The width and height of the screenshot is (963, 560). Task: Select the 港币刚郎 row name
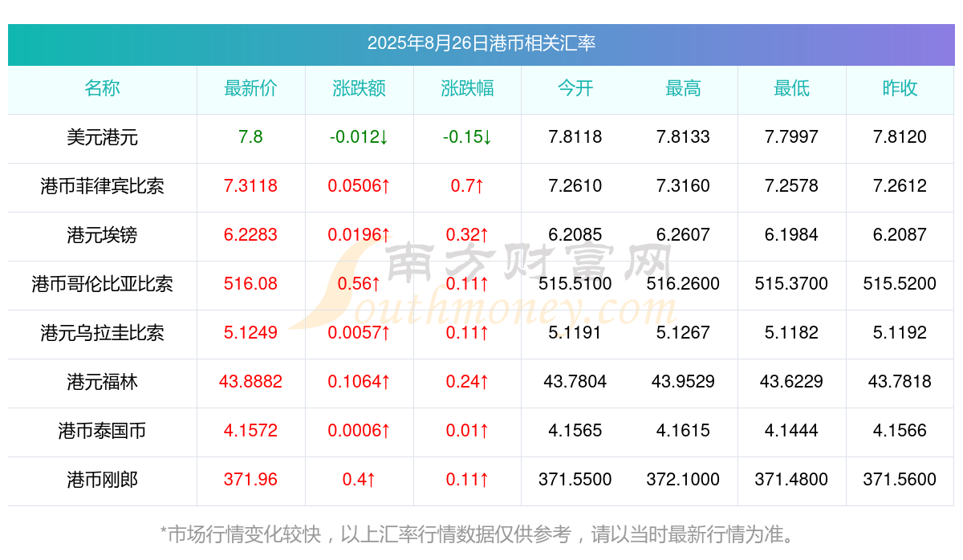pyautogui.click(x=103, y=480)
